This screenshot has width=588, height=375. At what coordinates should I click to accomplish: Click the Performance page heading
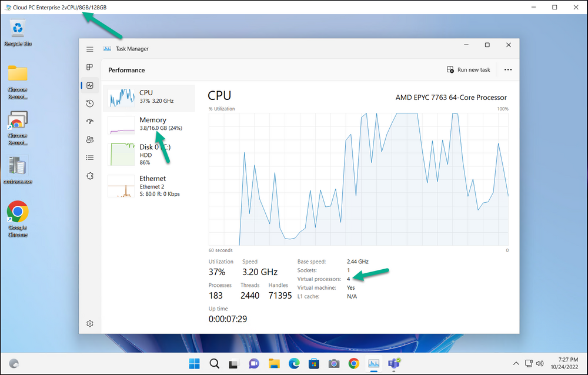[126, 70]
